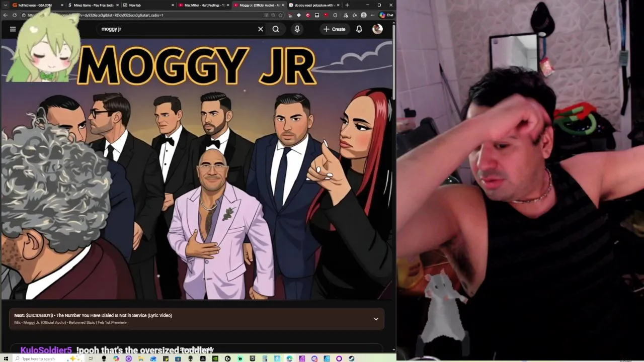The height and width of the screenshot is (362, 644).
Task: Close the 'do you need potassium' tab
Action: [338, 5]
